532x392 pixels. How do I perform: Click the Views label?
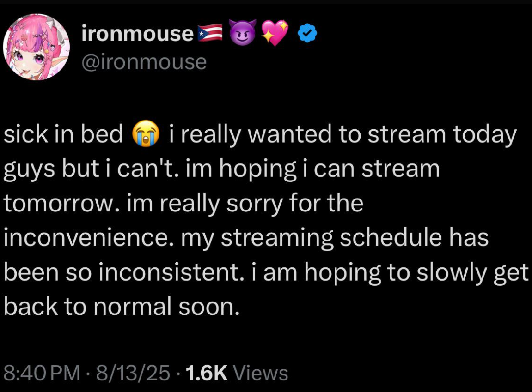[x=260, y=373]
